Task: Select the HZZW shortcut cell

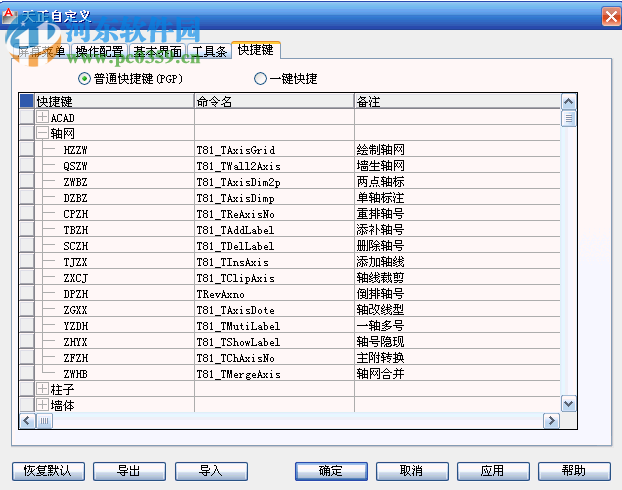Action: 114,150
